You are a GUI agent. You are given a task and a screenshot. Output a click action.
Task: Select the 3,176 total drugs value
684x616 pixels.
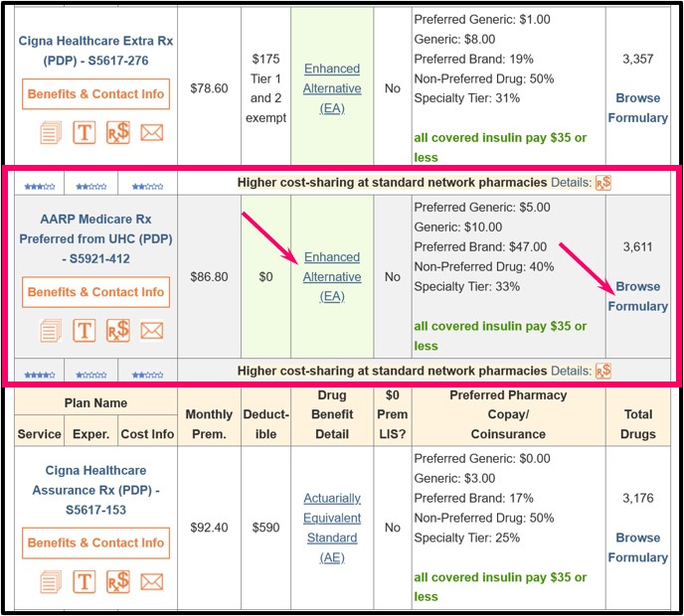(x=637, y=499)
